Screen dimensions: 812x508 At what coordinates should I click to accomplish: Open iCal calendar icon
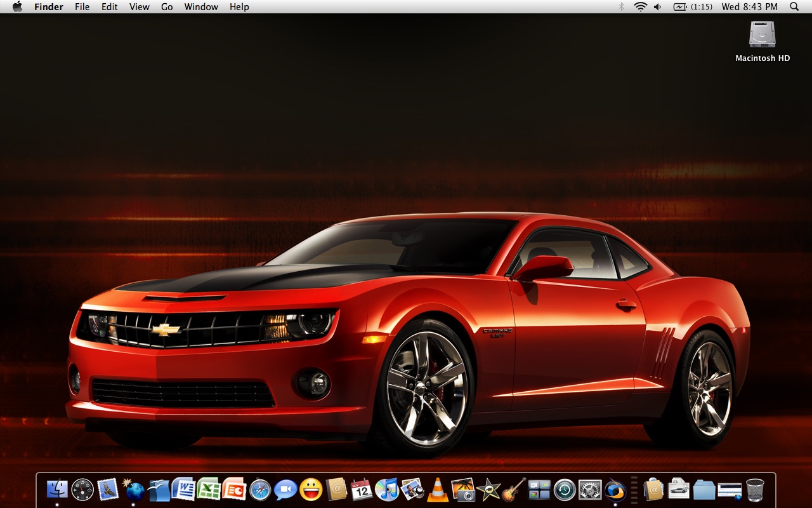pos(362,490)
